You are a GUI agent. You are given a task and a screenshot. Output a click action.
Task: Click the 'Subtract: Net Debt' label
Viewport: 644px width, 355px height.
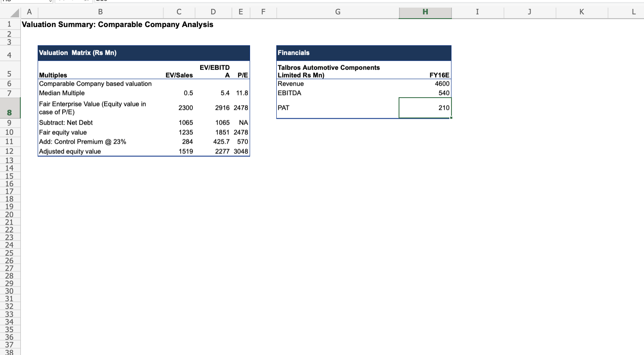pyautogui.click(x=101, y=123)
